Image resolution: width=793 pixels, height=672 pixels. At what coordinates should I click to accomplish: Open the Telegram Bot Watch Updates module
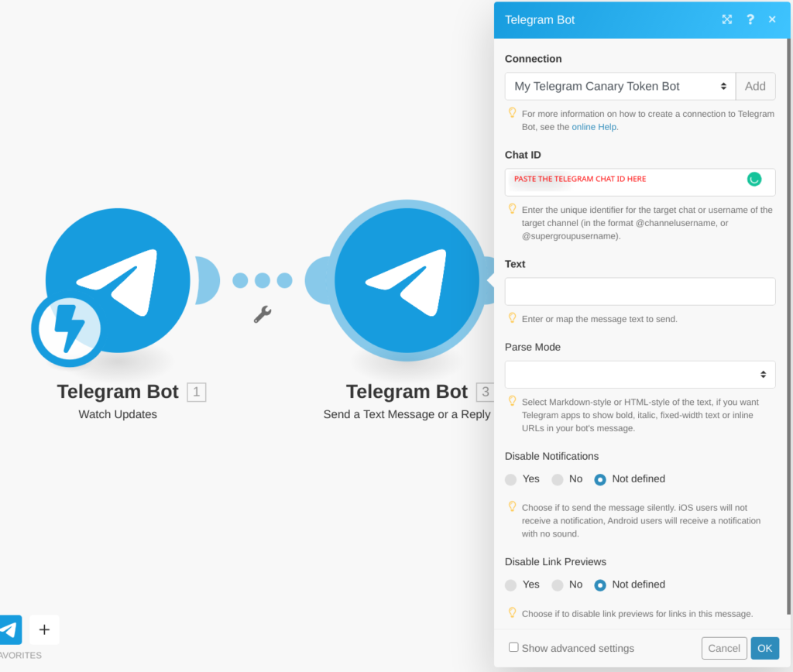(x=118, y=279)
